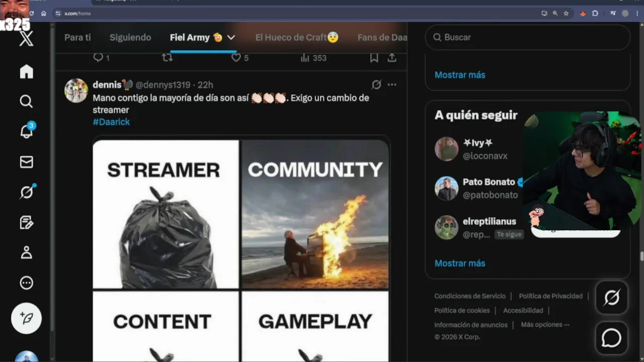Switch to the Para ti tab
The image size is (644, 362).
click(x=78, y=37)
